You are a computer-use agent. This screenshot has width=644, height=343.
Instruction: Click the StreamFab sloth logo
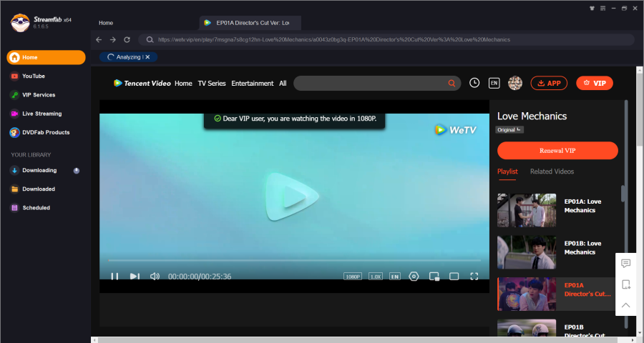(20, 23)
